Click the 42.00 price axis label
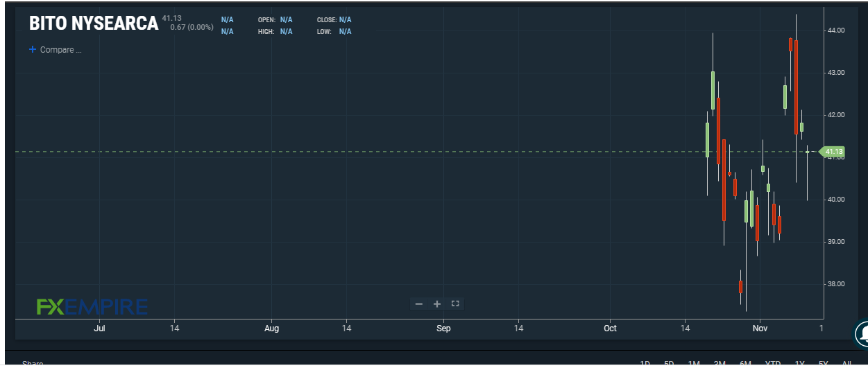Screen dimensions: 868x368 (835, 115)
